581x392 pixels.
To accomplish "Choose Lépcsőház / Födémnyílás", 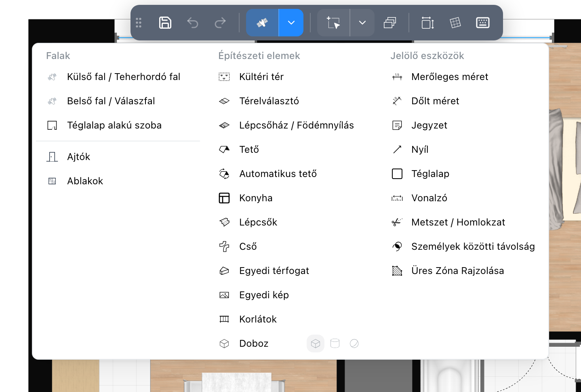I will tap(290, 125).
